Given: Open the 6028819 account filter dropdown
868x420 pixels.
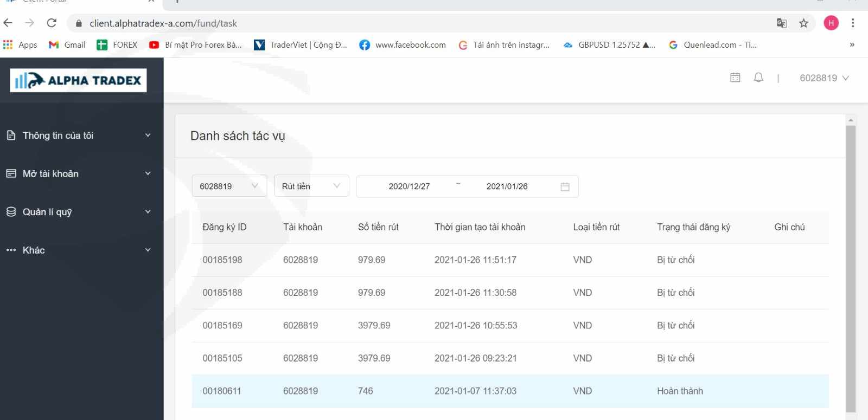Looking at the screenshot, I should click(229, 186).
